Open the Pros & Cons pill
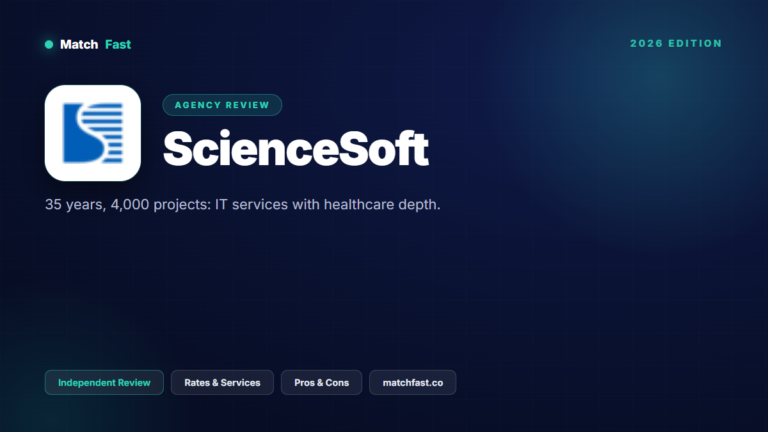 (x=321, y=383)
